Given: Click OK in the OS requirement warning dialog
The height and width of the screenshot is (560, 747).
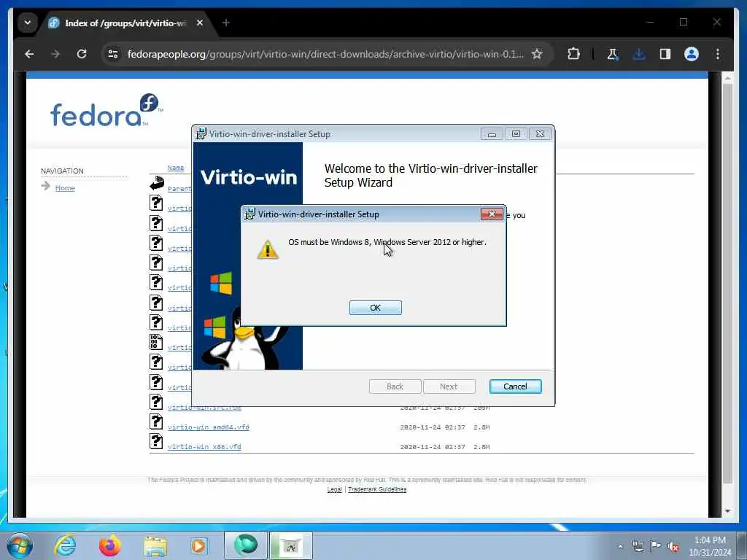Looking at the screenshot, I should pos(376,308).
